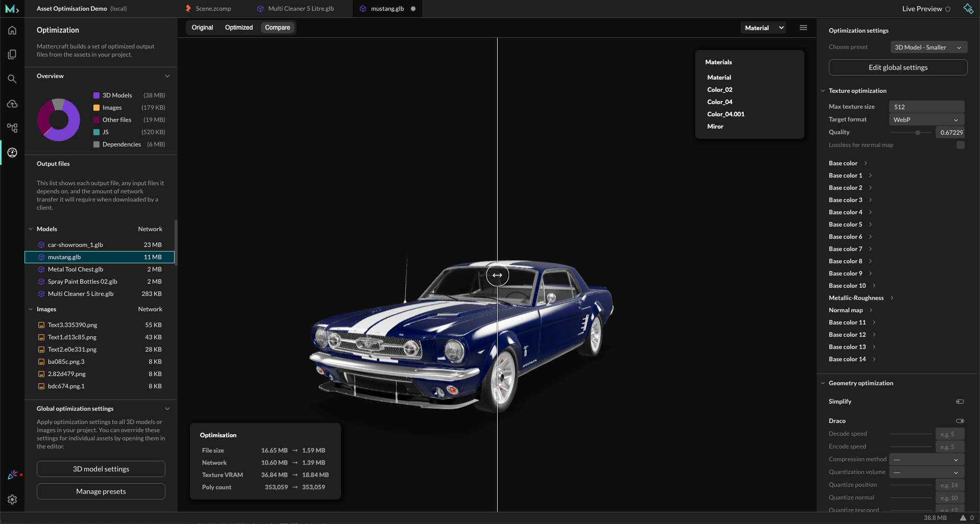The image size is (980, 524).
Task: Open the hierarchy tree icon in sidebar
Action: 12,128
